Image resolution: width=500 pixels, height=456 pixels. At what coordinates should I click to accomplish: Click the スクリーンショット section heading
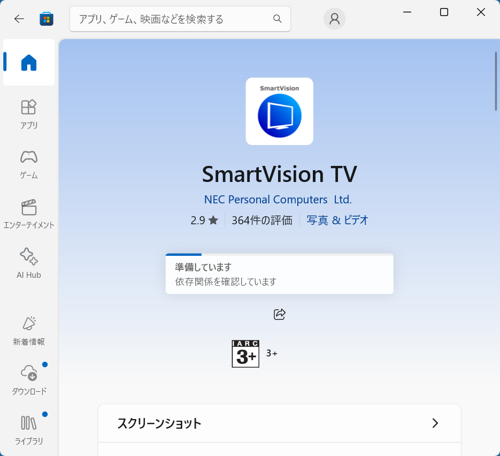(x=159, y=423)
